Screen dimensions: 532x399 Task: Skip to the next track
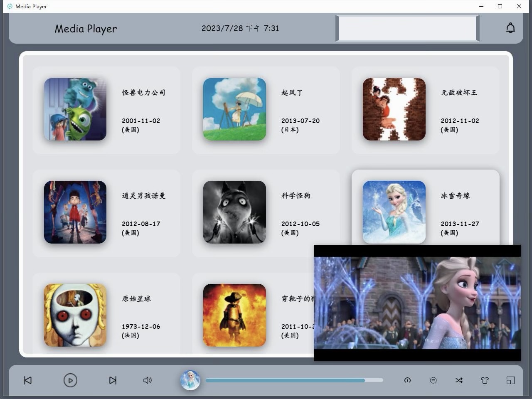[113, 380]
